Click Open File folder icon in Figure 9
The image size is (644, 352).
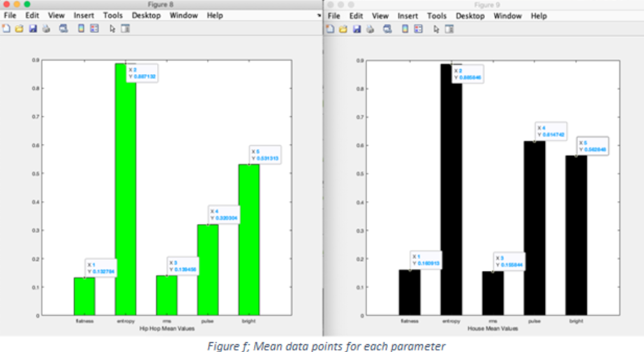[343, 29]
